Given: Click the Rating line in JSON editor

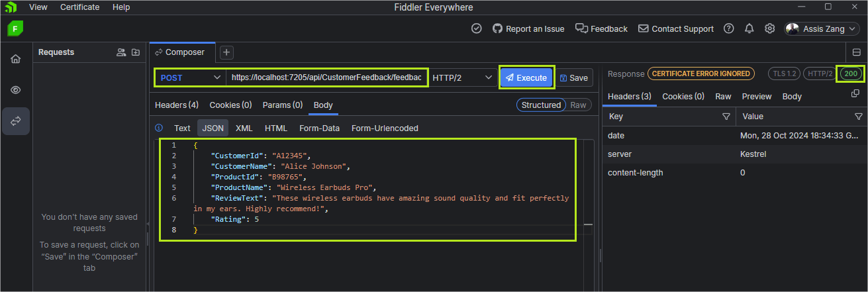Looking at the screenshot, I should tap(235, 219).
